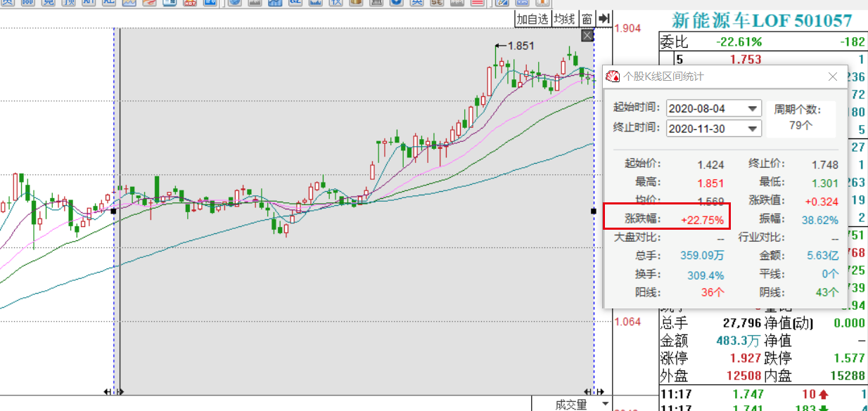Image resolution: width=868 pixels, height=411 pixels.
Task: Expand the 终止时间 date dropdown arrow
Action: click(x=753, y=129)
